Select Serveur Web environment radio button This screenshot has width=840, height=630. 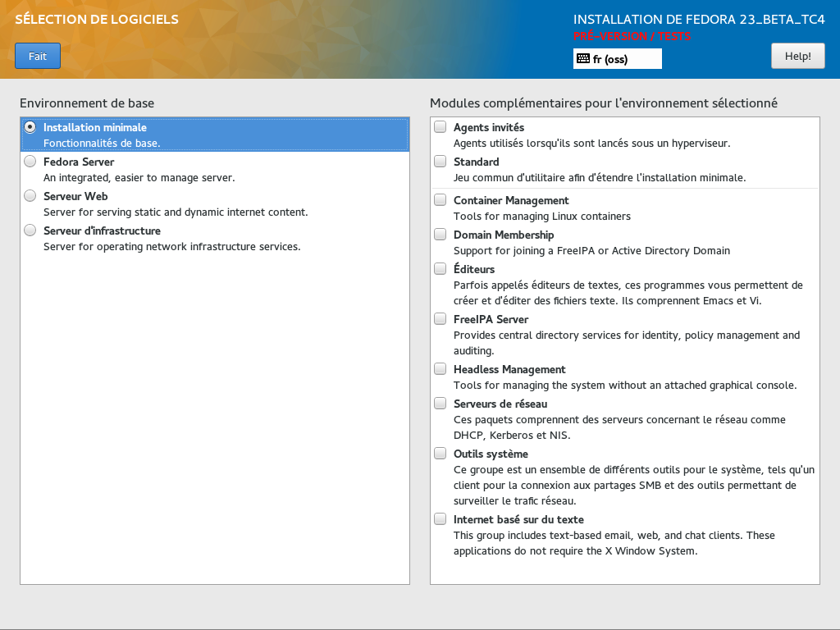tap(30, 195)
